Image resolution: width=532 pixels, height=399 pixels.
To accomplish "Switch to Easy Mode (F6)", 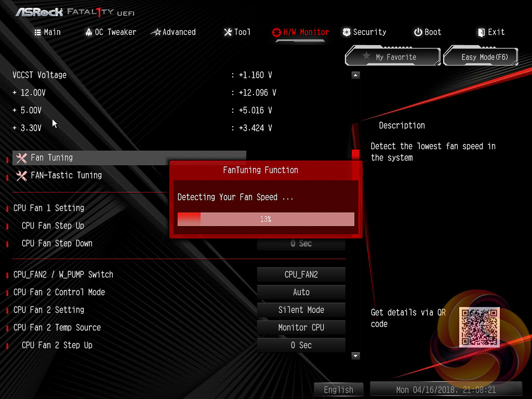I will 481,57.
